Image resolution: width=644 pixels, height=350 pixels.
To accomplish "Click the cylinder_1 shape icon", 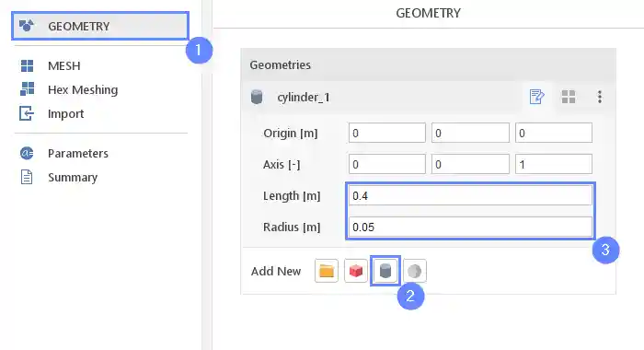I will coord(257,98).
